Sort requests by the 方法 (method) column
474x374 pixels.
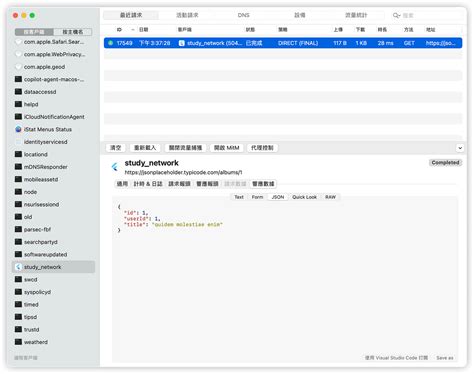tap(408, 30)
